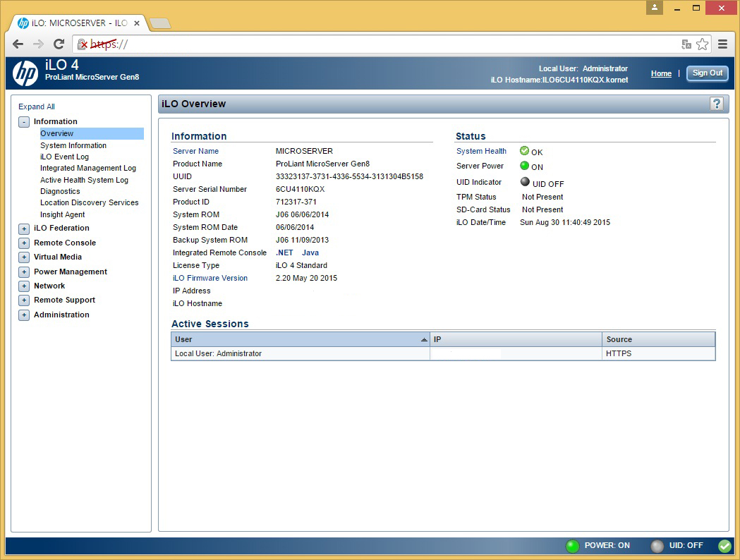Click the System Health OK check icon
740x560 pixels.
coord(524,151)
